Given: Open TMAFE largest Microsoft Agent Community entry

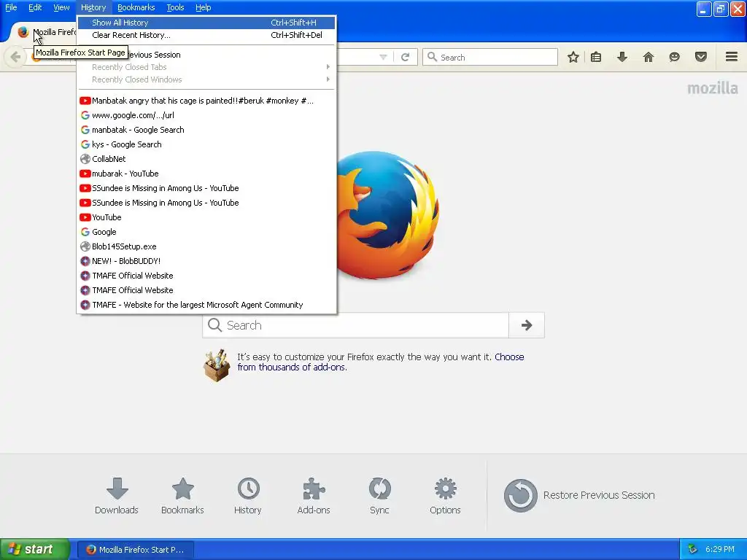Looking at the screenshot, I should [x=206, y=305].
